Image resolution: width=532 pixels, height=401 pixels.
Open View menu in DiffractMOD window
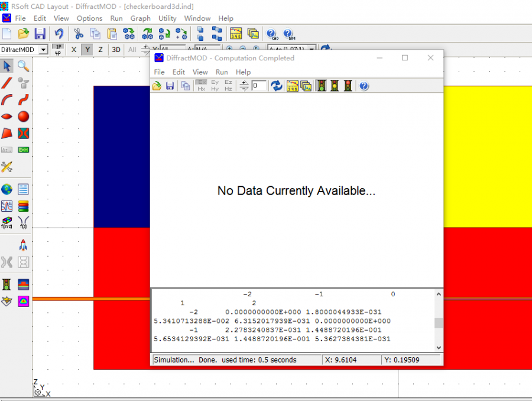tap(200, 72)
